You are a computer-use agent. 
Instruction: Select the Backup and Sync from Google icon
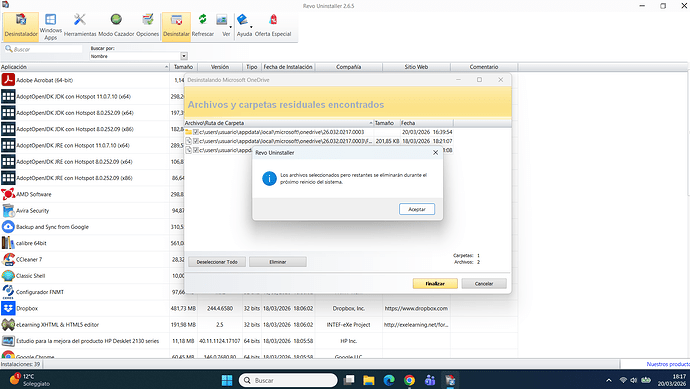pyautogui.click(x=8, y=227)
